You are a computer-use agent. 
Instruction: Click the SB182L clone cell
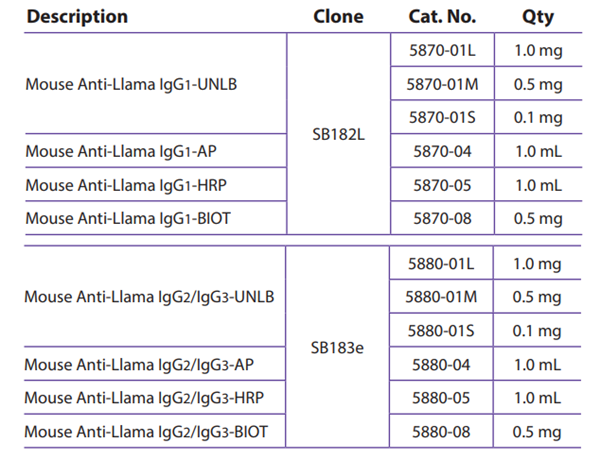click(x=337, y=135)
